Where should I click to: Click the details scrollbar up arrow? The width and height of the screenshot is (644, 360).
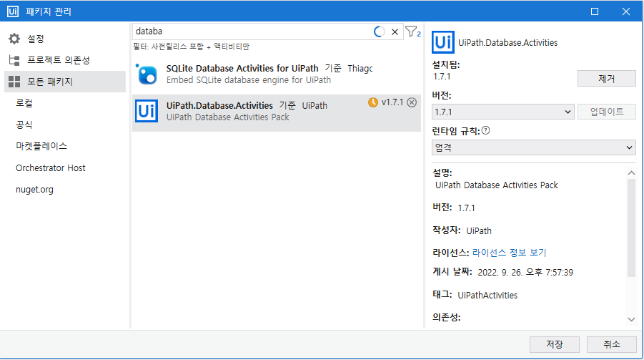click(631, 172)
